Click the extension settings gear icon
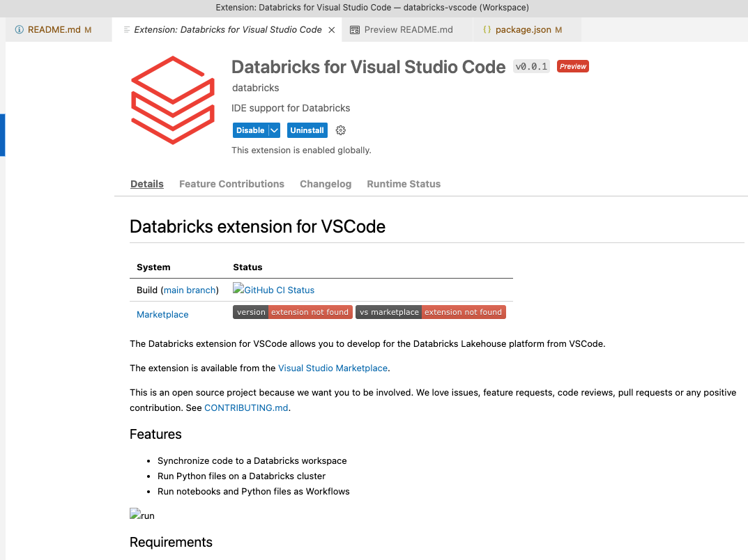 pos(341,130)
